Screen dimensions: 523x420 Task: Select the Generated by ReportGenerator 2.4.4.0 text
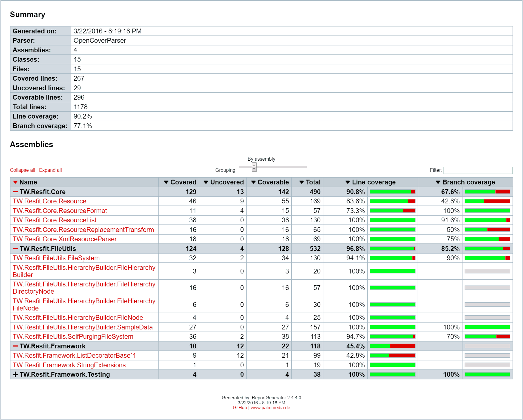(x=261, y=398)
